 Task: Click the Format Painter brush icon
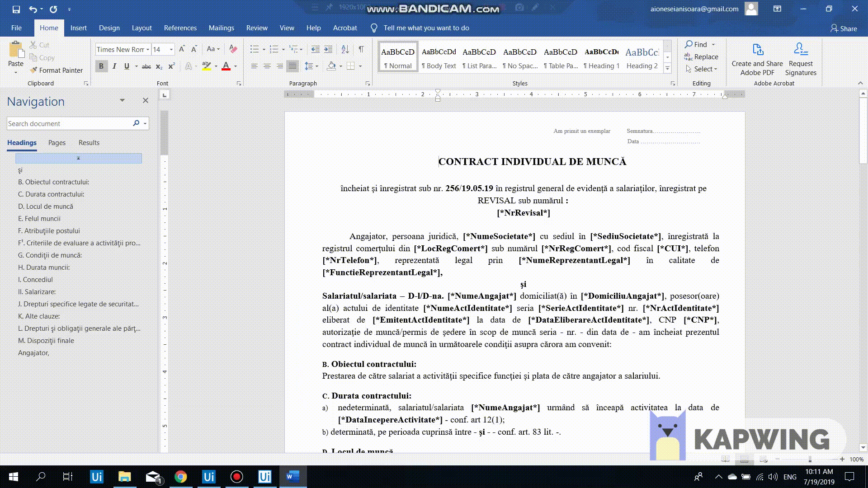coord(33,70)
